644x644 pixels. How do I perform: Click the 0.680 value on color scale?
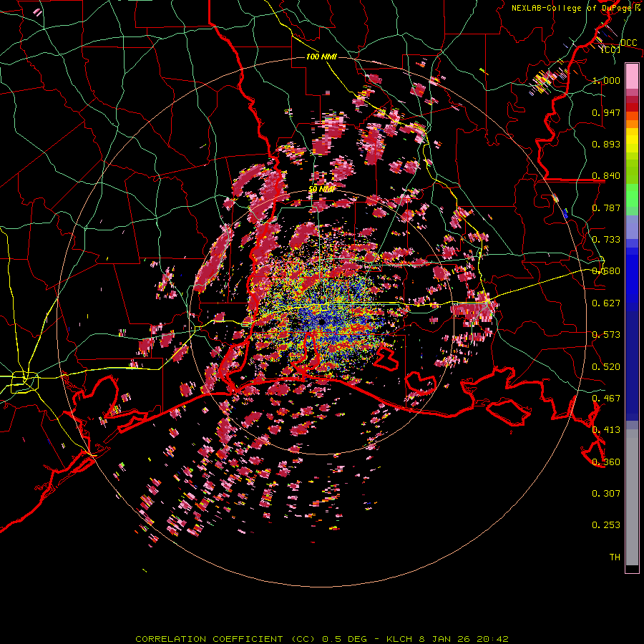[606, 271]
